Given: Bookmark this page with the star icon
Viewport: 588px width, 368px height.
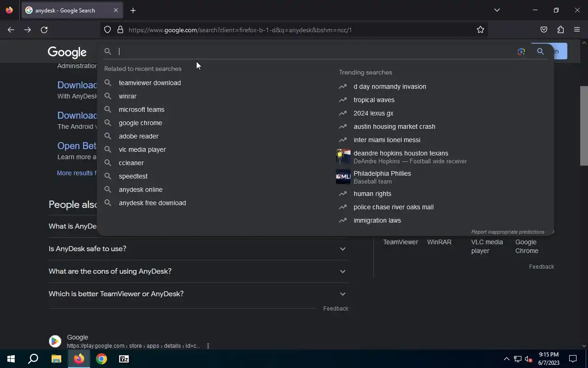Looking at the screenshot, I should pyautogui.click(x=481, y=30).
